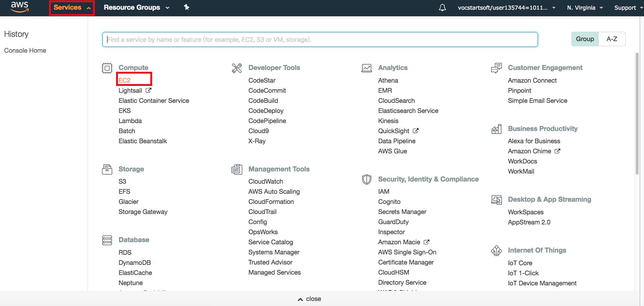Click the Storage category icon

107,169
